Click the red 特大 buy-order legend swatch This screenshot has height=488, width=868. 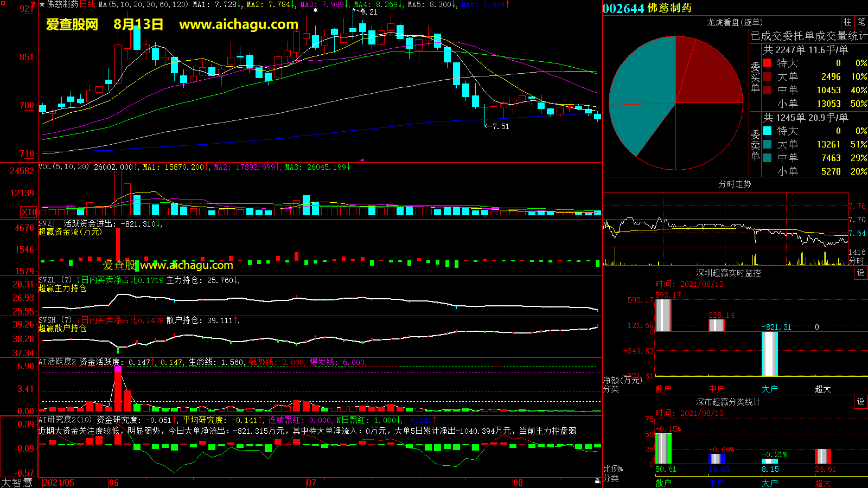[x=767, y=63]
